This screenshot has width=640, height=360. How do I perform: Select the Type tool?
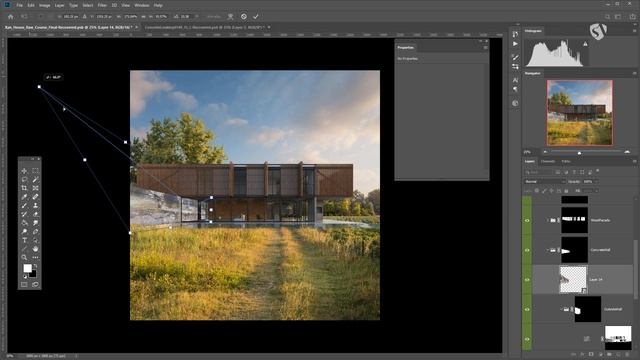tap(24, 240)
